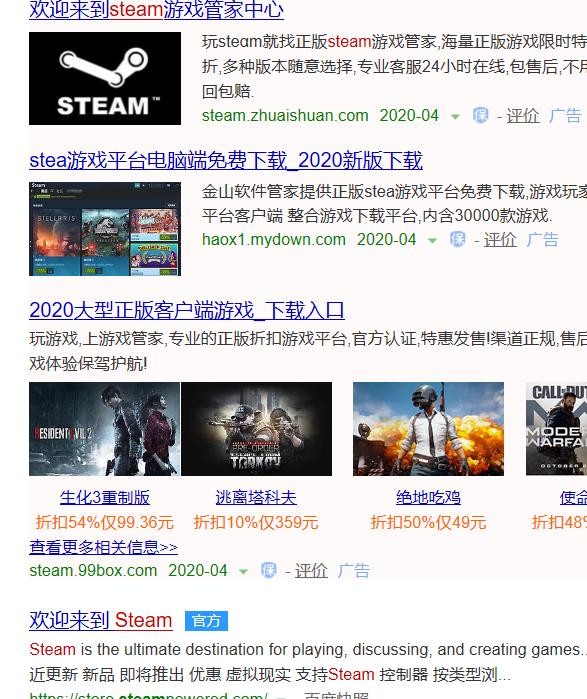This screenshot has width=587, height=699.
Task: Click the 保 shield icon for haox1.mydown.com
Action: 457,239
